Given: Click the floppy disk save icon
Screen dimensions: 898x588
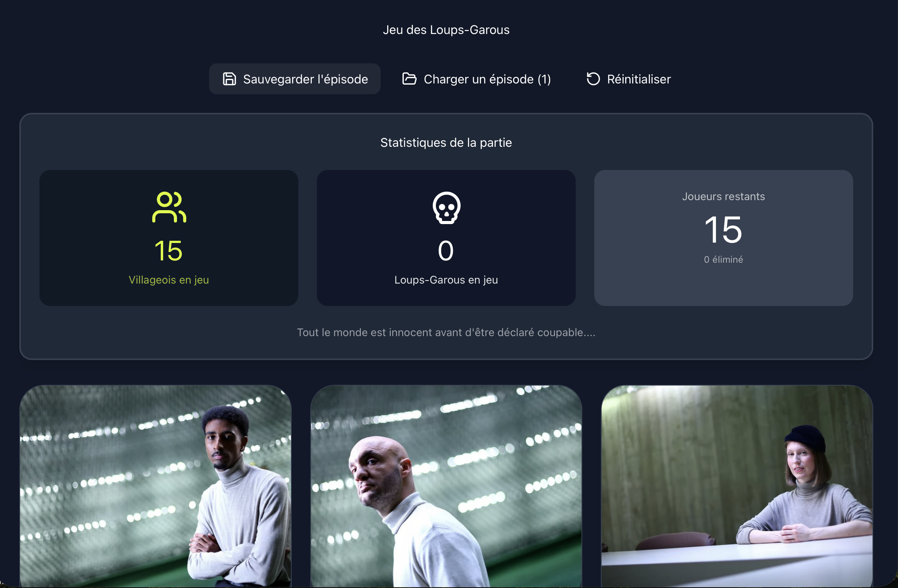Looking at the screenshot, I should [229, 79].
